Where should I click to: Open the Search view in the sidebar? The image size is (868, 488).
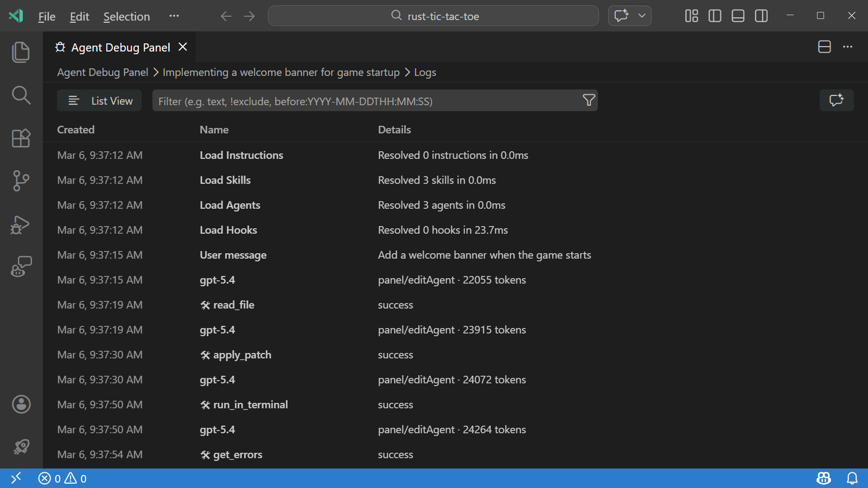pyautogui.click(x=21, y=95)
